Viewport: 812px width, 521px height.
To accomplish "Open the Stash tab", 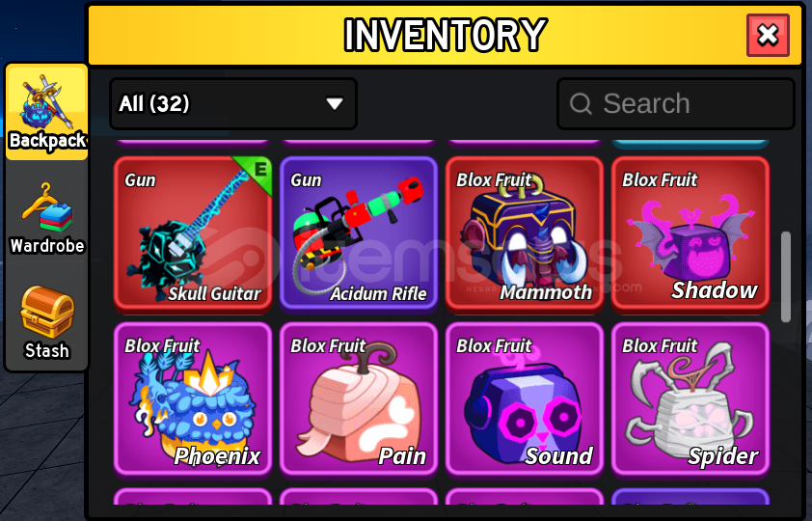I will tap(47, 323).
